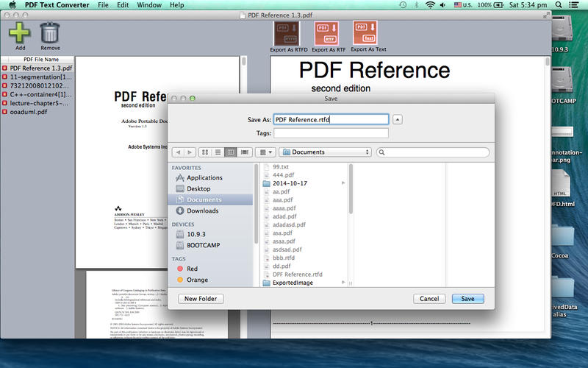Click the Tags input field
Viewport: 588px width, 368px height.
(331, 133)
